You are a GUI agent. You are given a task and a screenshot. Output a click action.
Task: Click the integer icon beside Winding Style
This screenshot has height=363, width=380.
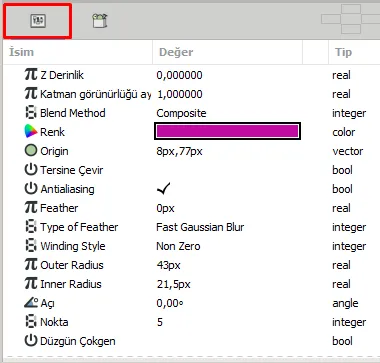(31, 246)
